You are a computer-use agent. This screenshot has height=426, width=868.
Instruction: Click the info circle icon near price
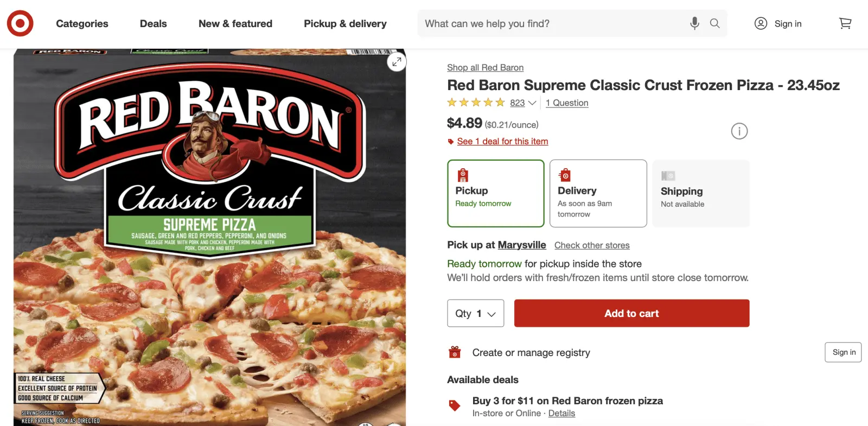739,131
